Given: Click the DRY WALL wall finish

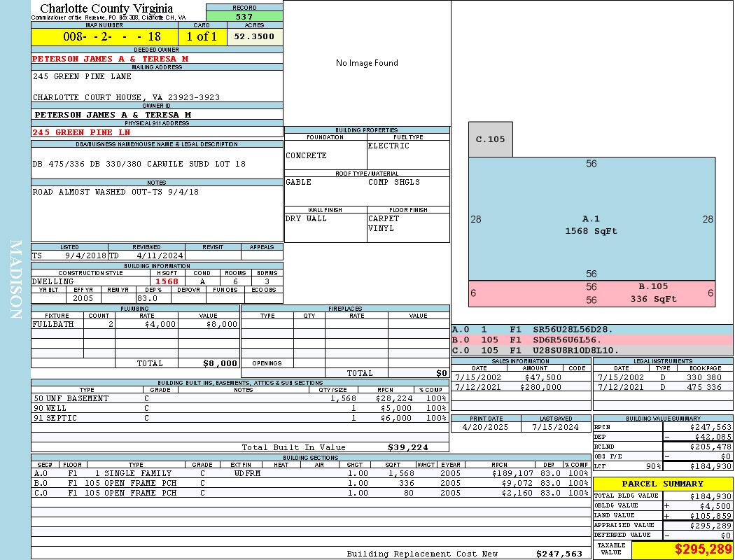Looking at the screenshot, I should pyautogui.click(x=306, y=218).
